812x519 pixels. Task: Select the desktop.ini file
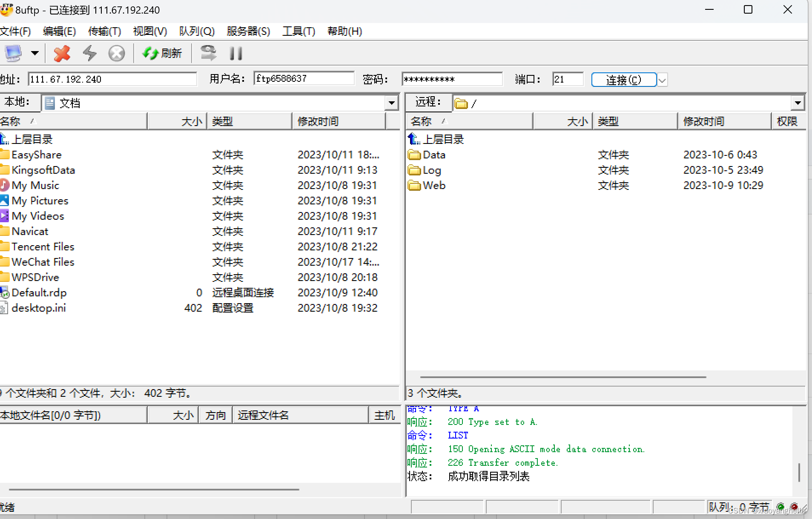33,308
